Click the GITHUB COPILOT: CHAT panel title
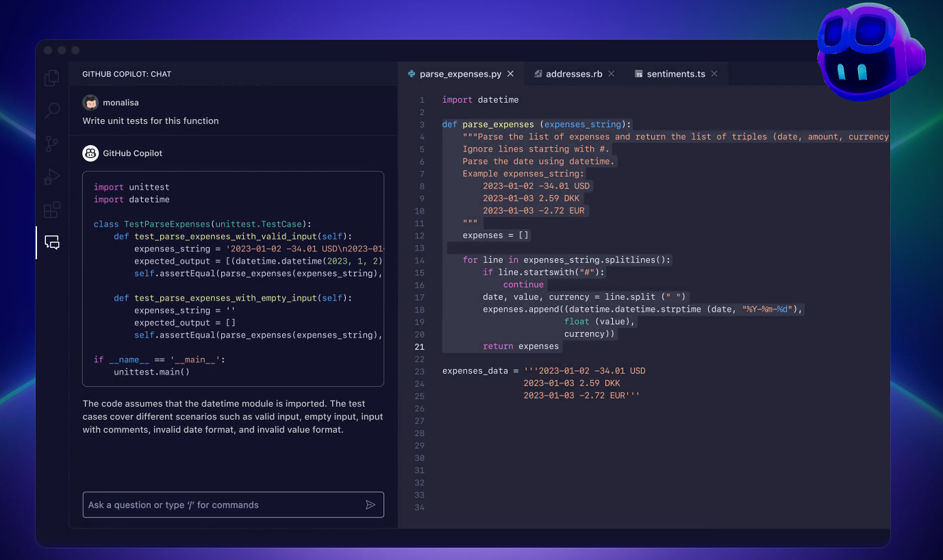 (127, 74)
